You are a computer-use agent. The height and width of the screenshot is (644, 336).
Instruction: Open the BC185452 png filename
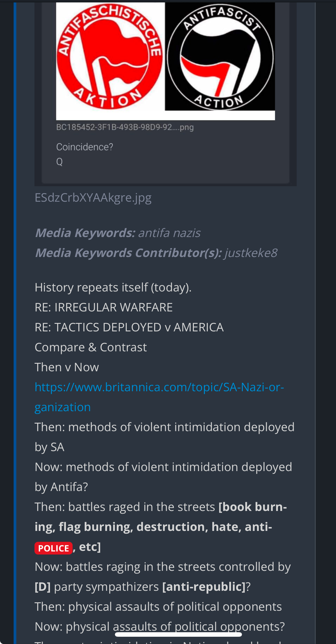(x=125, y=127)
